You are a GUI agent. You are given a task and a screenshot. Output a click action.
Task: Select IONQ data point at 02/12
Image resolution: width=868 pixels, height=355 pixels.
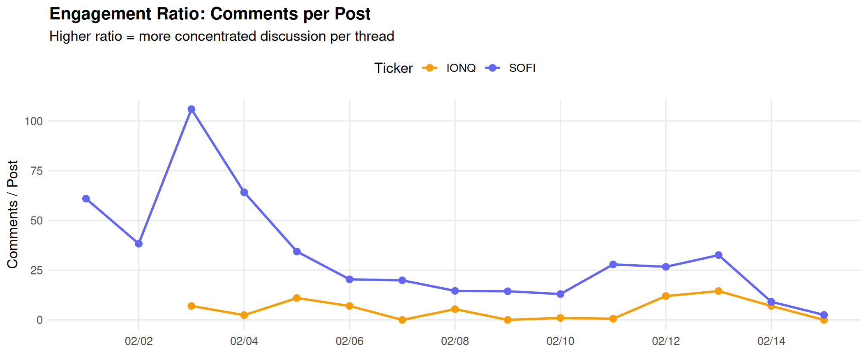pyautogui.click(x=666, y=296)
